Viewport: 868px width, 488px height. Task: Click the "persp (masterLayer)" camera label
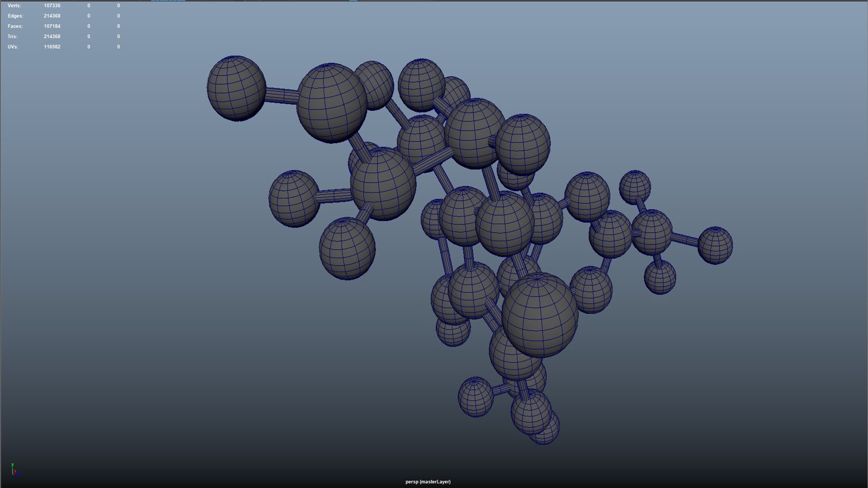pyautogui.click(x=428, y=482)
